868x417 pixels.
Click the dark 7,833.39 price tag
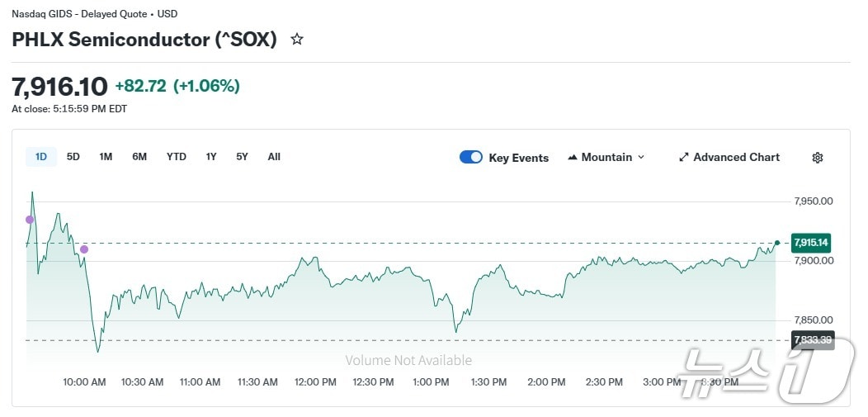click(812, 339)
